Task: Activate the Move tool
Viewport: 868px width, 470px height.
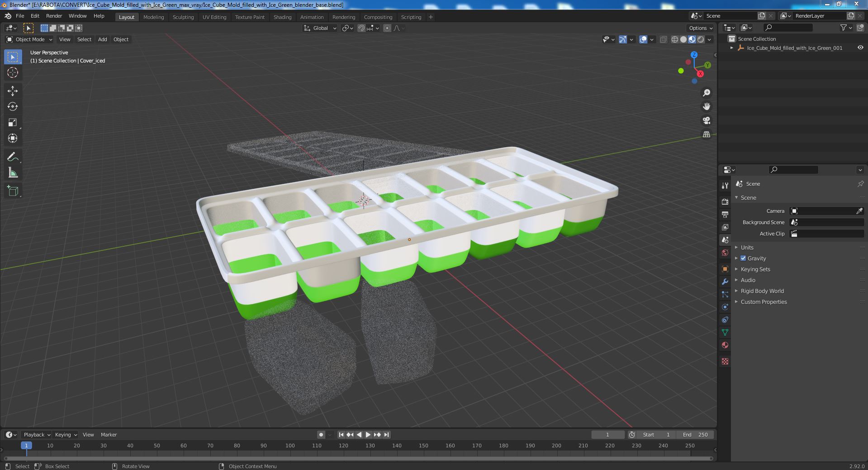Action: pyautogui.click(x=13, y=91)
